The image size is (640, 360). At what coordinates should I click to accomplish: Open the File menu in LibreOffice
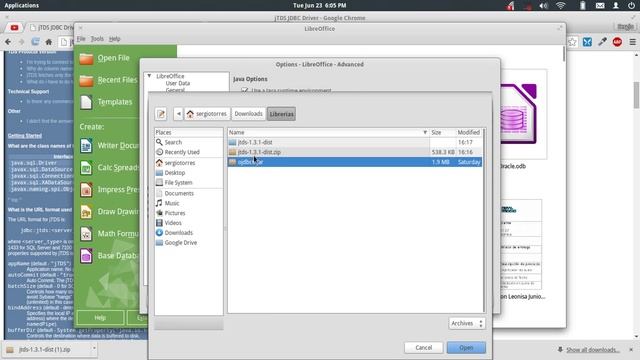click(x=81, y=39)
